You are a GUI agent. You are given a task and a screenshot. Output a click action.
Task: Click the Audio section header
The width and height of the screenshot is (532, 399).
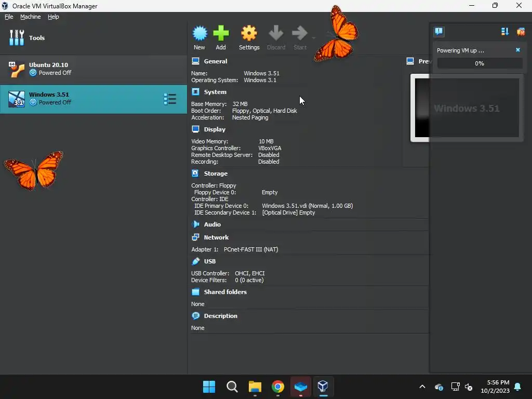point(212,224)
